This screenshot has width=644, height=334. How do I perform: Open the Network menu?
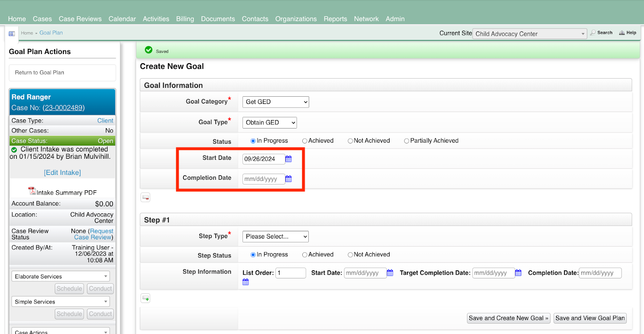366,19
